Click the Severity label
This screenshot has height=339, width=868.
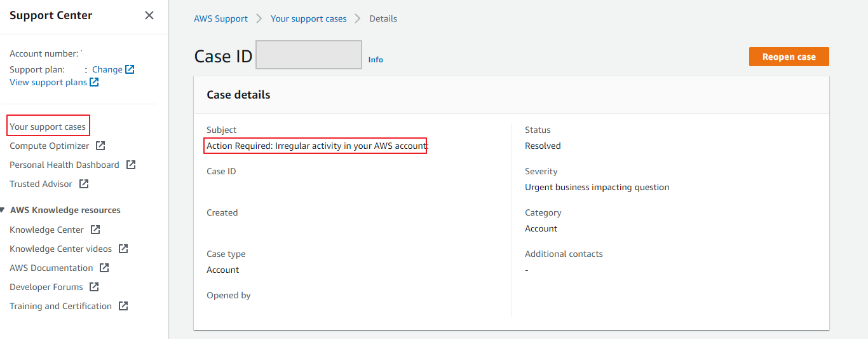(x=541, y=171)
